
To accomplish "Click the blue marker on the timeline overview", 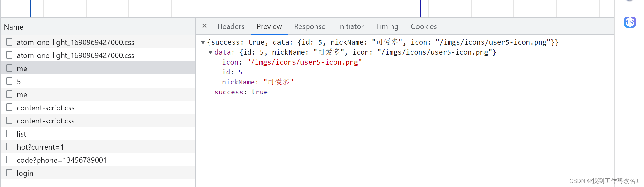I will (x=30, y=8).
